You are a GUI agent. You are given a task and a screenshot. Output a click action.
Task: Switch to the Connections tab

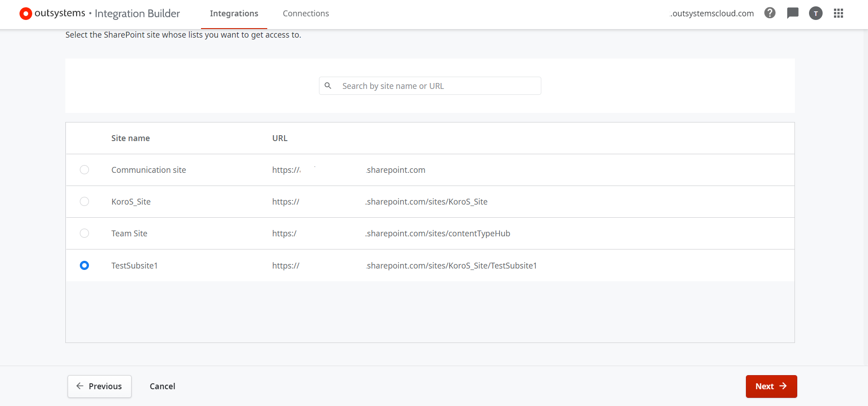click(x=306, y=14)
